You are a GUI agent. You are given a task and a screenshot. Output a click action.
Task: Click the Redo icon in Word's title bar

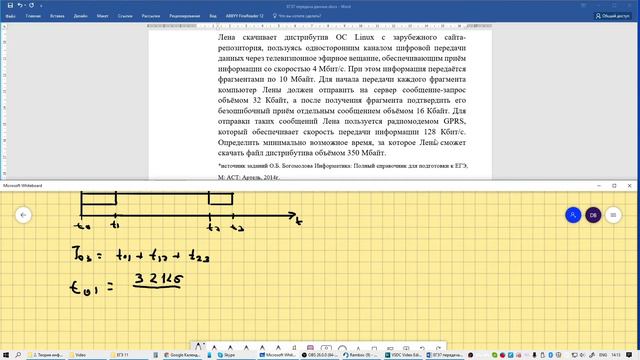coord(31,6)
